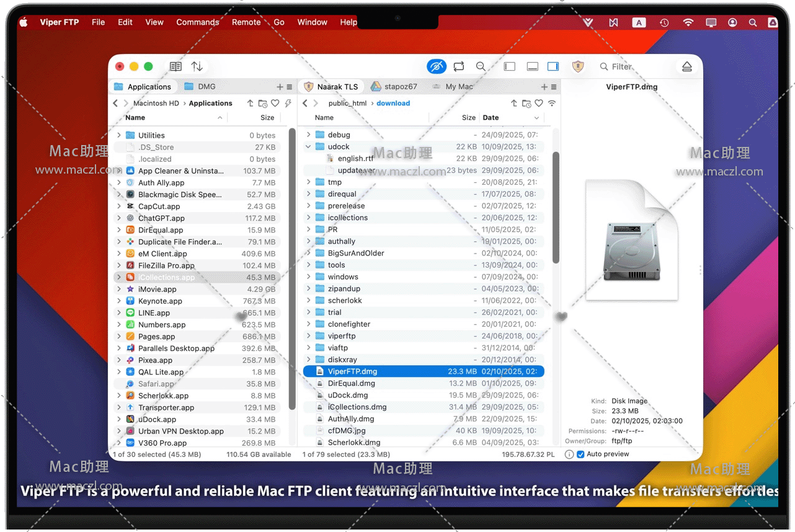Click the transfer queue up-down arrows icon
The height and width of the screenshot is (532, 795).
[197, 66]
